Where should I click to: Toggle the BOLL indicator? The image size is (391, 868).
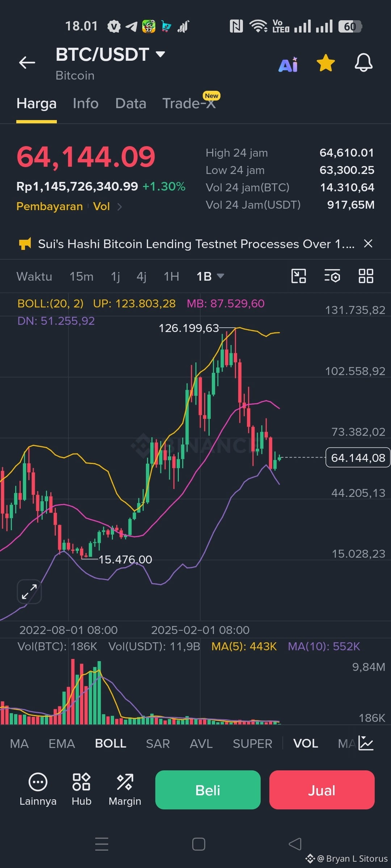tap(110, 744)
